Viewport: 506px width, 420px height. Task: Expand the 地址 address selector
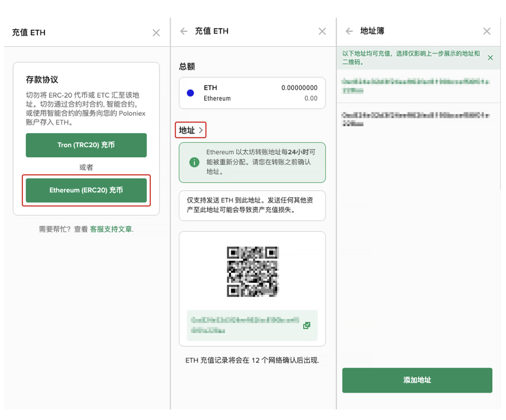pyautogui.click(x=191, y=130)
